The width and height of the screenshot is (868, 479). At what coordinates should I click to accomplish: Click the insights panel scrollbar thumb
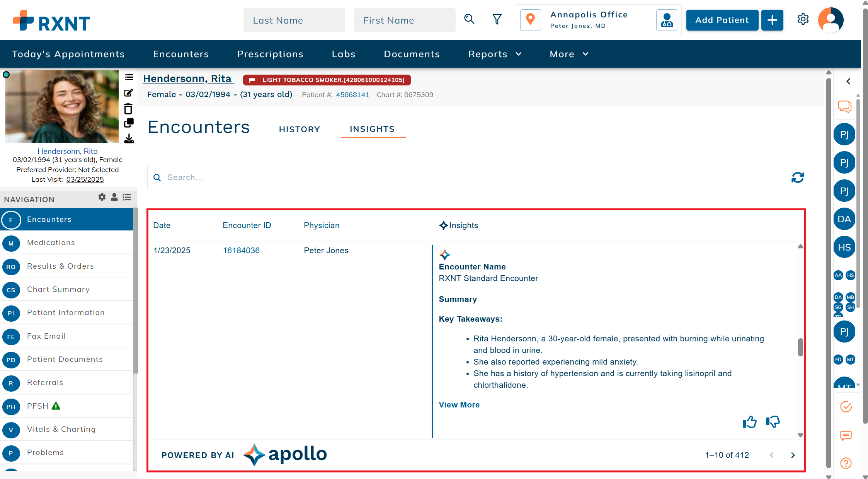coord(800,347)
